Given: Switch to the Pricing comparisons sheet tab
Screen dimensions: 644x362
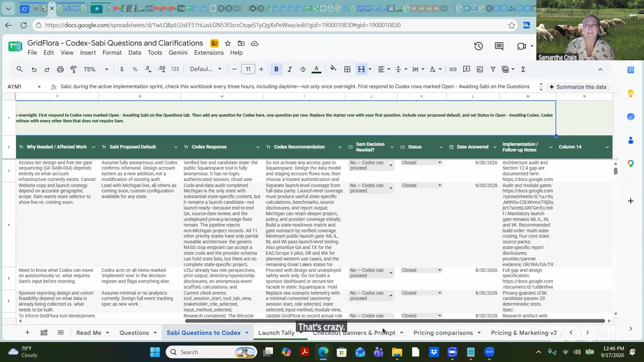Looking at the screenshot, I should 443,333.
